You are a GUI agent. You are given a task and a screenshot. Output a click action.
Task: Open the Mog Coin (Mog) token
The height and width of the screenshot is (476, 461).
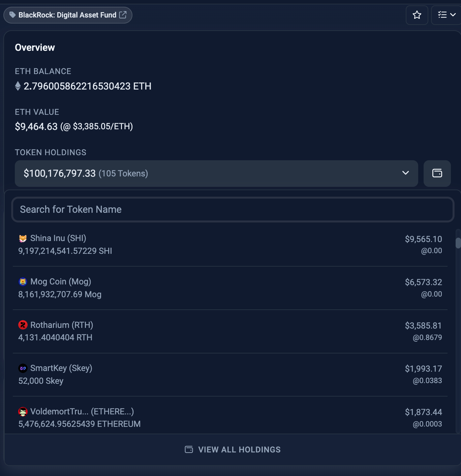[x=61, y=282]
